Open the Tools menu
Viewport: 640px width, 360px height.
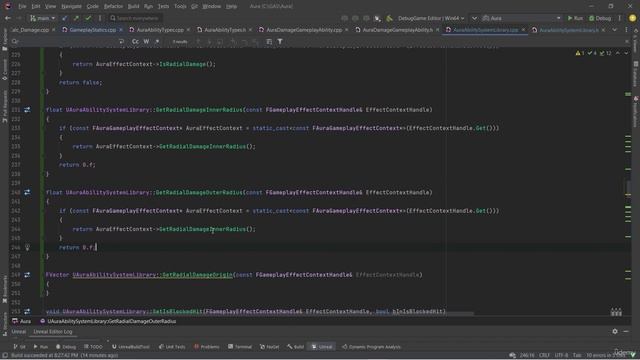[x=180, y=7]
